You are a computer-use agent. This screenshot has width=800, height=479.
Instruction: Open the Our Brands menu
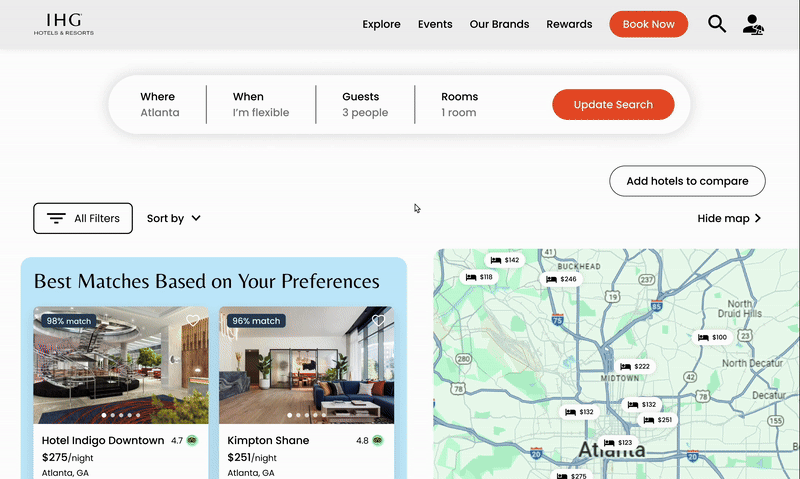click(x=499, y=24)
